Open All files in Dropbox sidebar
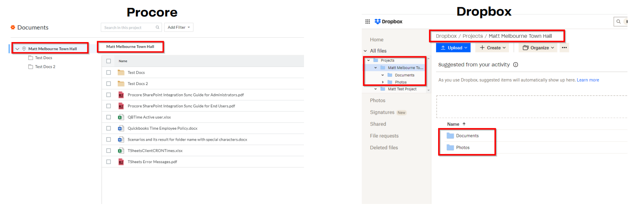Image resolution: width=644 pixels, height=207 pixels. pyautogui.click(x=378, y=51)
